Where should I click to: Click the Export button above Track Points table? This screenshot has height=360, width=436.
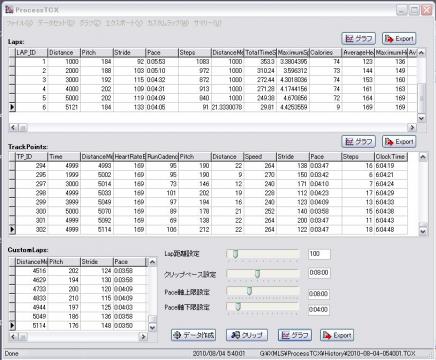(399, 141)
